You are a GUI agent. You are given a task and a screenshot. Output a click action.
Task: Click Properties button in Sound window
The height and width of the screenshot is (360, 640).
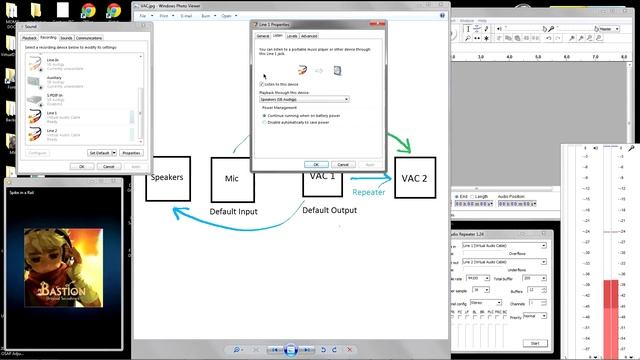(131, 153)
